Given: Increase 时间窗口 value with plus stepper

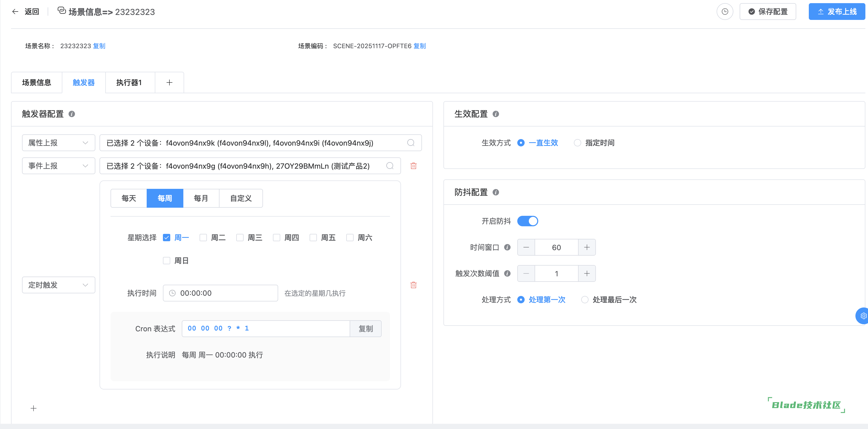Looking at the screenshot, I should [587, 247].
